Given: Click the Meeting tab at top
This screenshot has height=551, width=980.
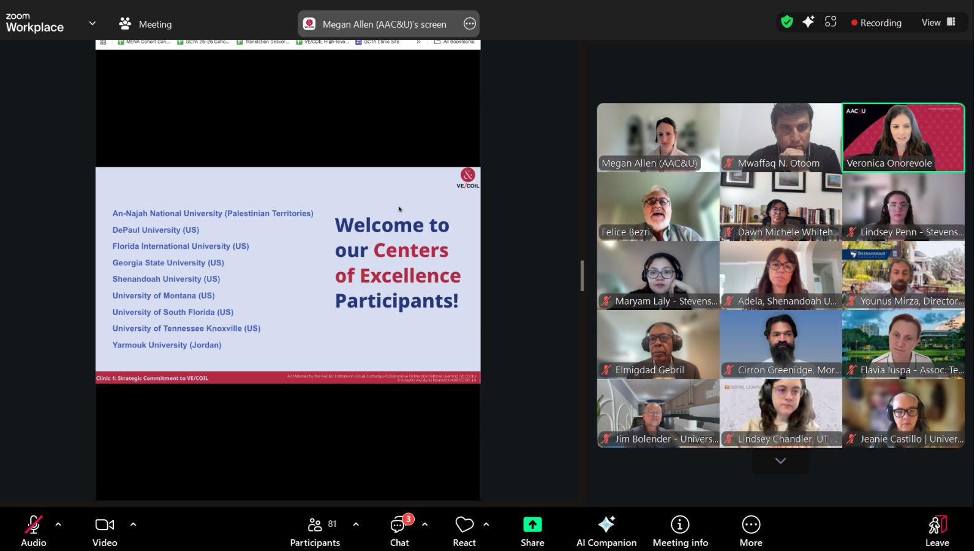Looking at the screenshot, I should pyautogui.click(x=146, y=24).
